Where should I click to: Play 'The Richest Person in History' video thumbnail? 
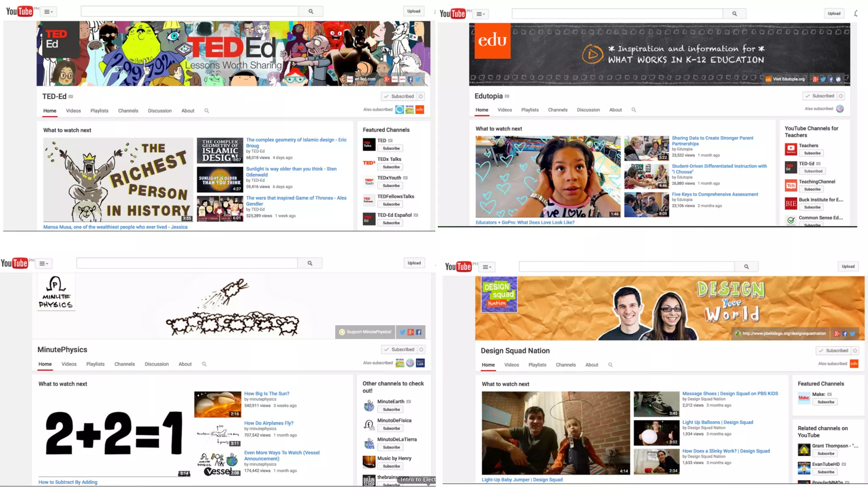coord(118,179)
